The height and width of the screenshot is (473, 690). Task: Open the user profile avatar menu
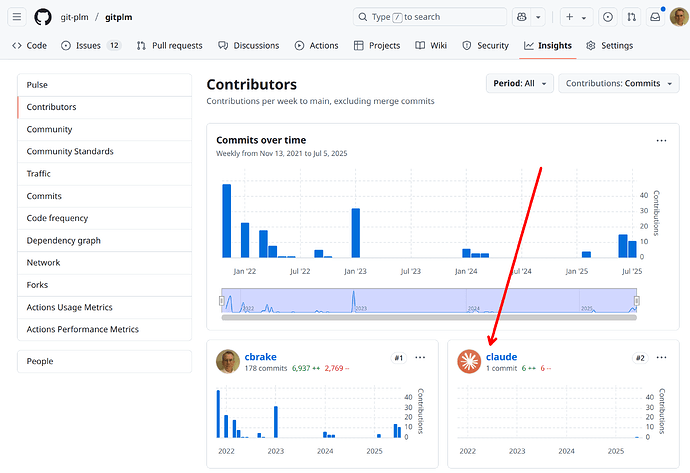[679, 17]
